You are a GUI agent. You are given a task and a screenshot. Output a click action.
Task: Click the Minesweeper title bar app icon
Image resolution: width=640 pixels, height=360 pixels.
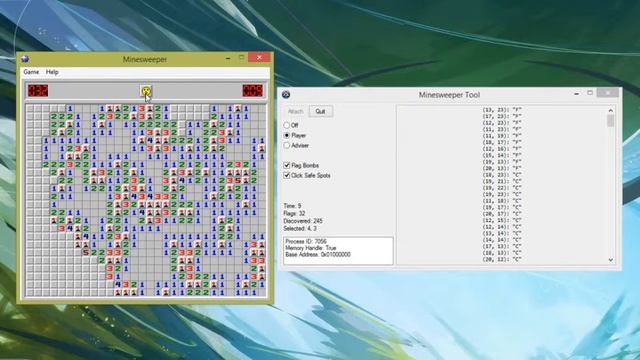[x=25, y=59]
